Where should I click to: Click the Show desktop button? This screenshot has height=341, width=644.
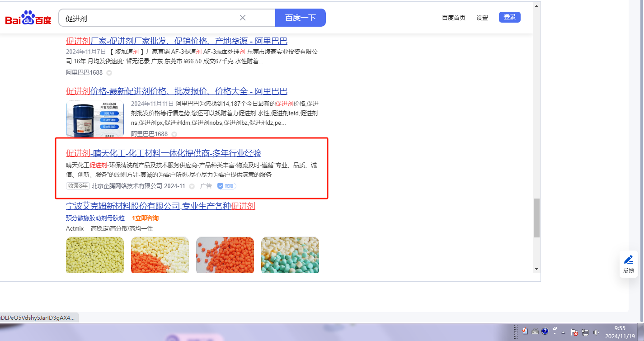point(641,332)
